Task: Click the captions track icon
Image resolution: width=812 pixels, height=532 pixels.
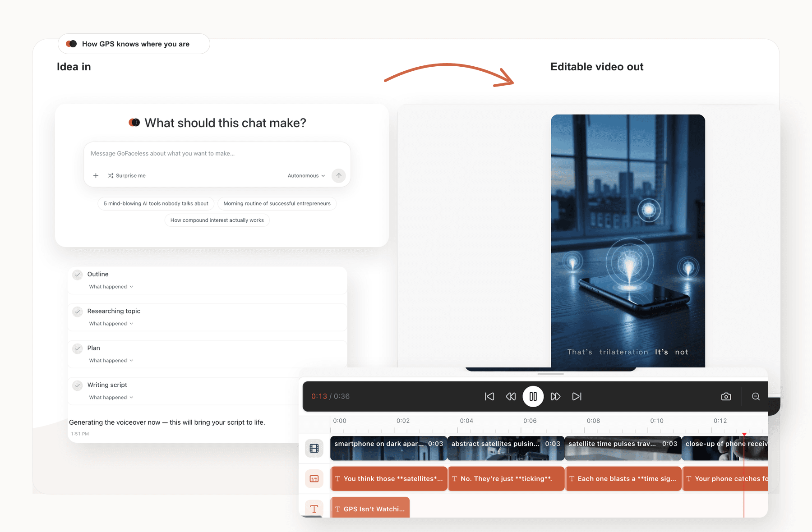Action: tap(314, 479)
